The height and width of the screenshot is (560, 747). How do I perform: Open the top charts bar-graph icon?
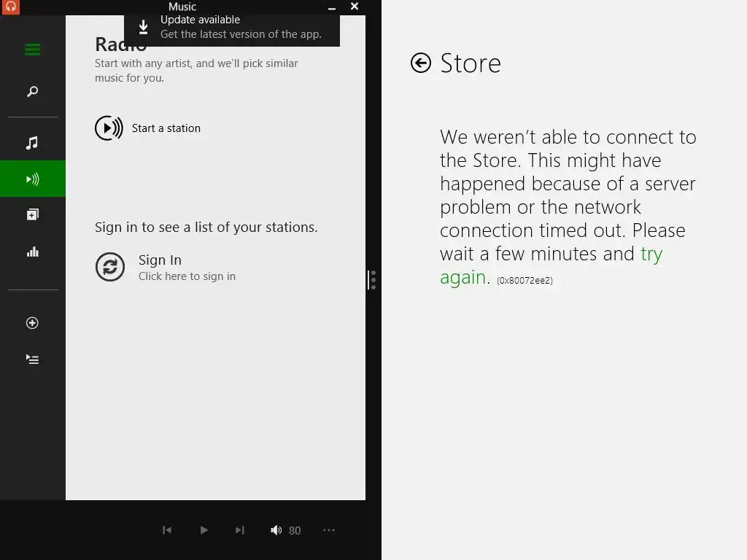pos(32,252)
